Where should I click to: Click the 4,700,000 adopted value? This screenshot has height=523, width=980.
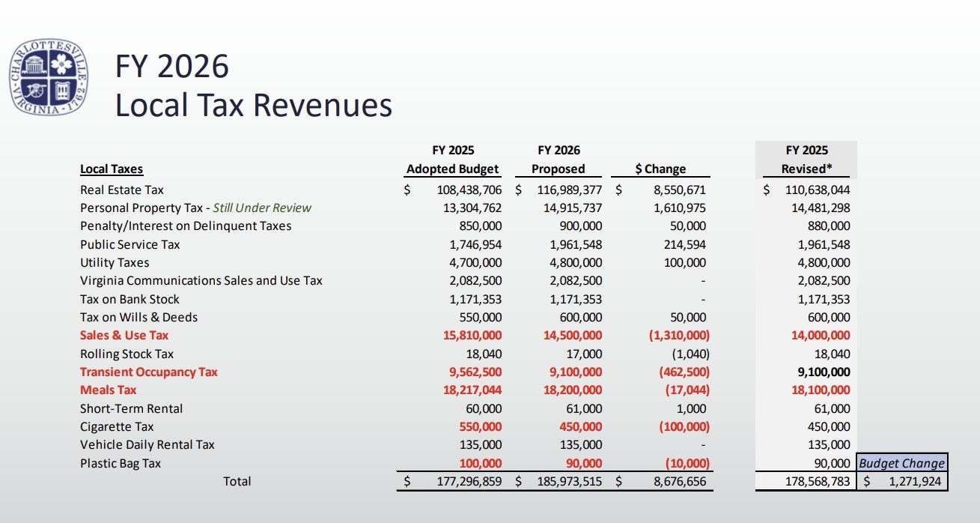tap(476, 262)
